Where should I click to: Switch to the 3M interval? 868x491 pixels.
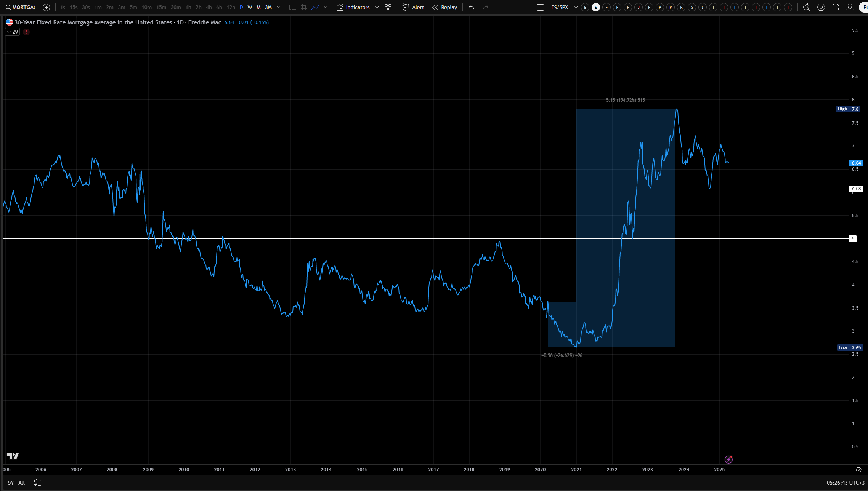268,7
